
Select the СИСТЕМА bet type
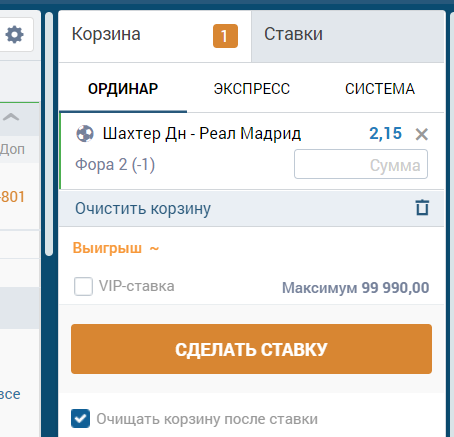(x=380, y=89)
